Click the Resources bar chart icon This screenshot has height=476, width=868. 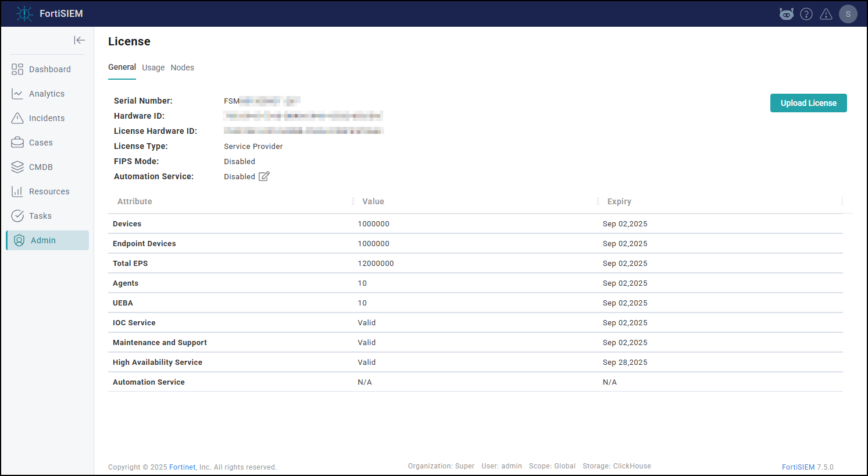17,191
